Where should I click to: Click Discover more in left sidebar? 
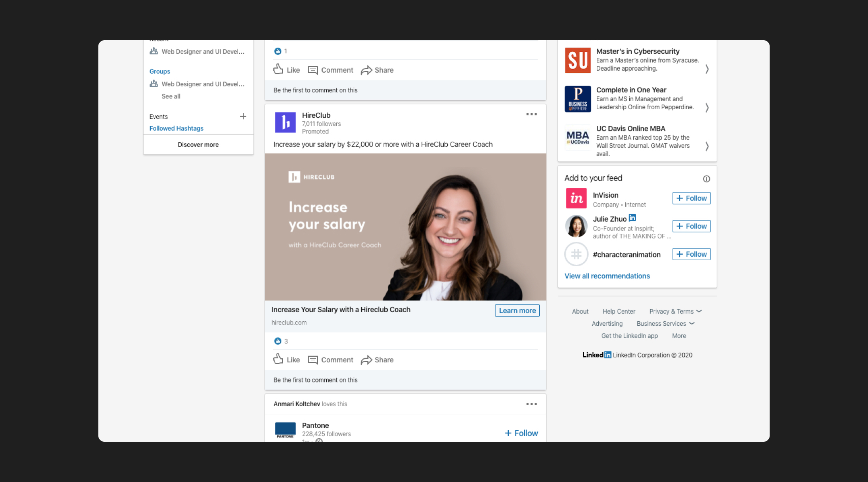click(x=198, y=145)
